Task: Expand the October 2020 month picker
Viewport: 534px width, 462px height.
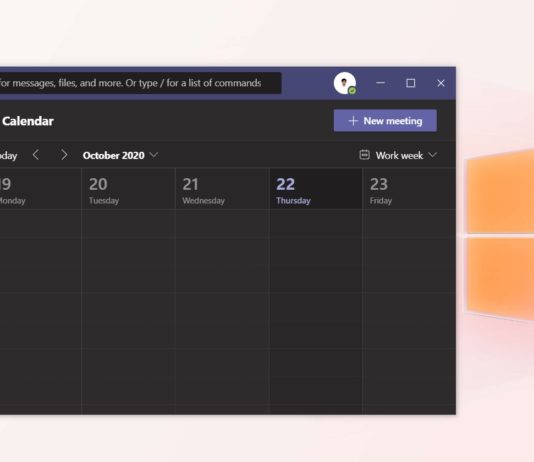Action: pyautogui.click(x=120, y=155)
